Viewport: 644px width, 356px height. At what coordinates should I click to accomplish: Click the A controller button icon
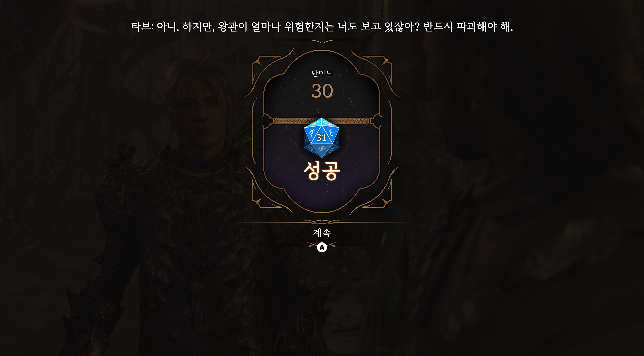322,247
